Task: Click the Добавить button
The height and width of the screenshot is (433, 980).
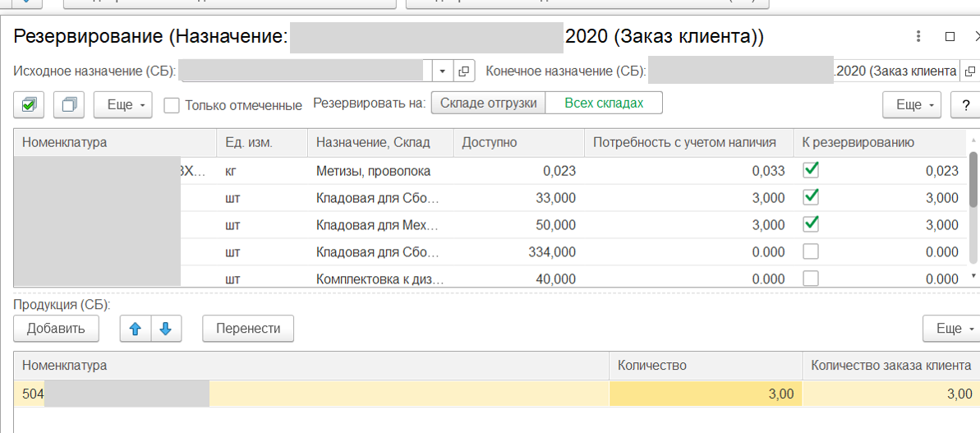Action: point(56,329)
